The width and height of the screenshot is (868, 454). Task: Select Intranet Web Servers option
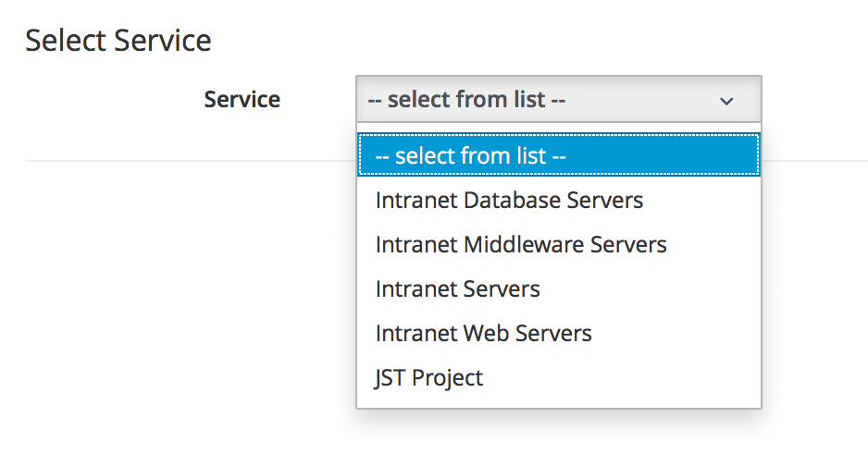click(483, 334)
